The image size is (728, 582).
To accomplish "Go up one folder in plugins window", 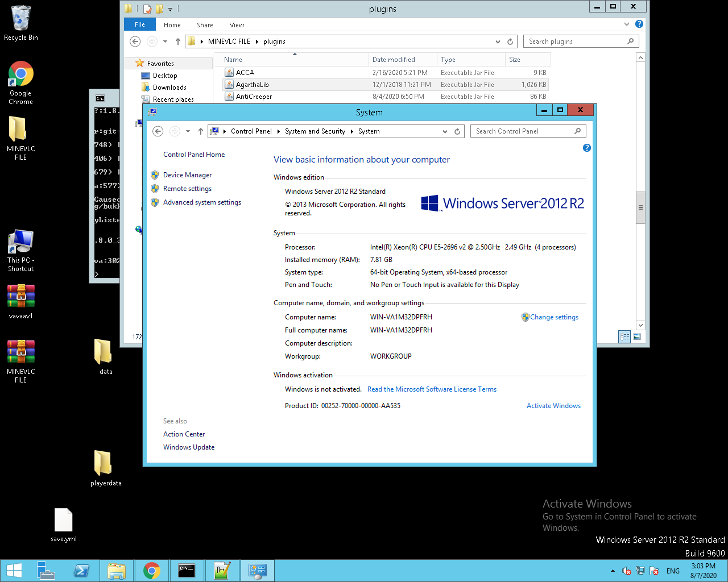I will click(x=178, y=41).
